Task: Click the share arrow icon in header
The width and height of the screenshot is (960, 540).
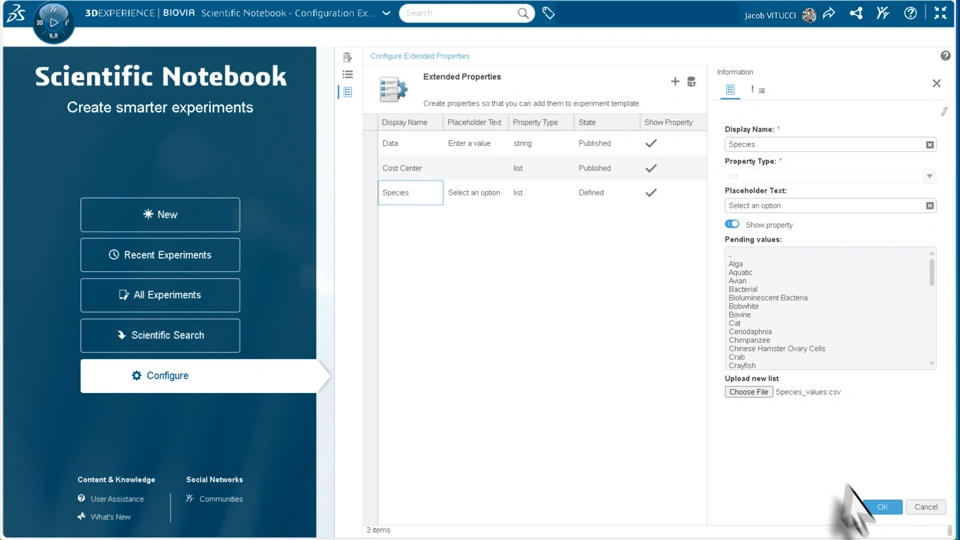Action: point(829,13)
